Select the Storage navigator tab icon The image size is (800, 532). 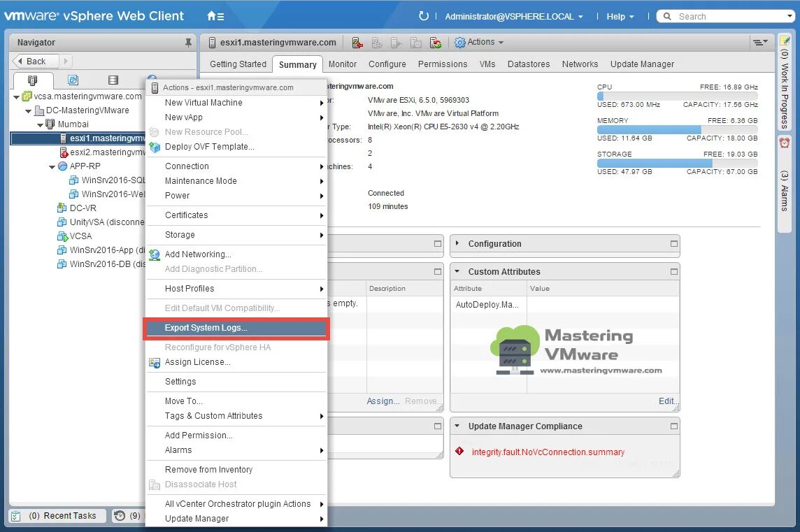(x=113, y=80)
